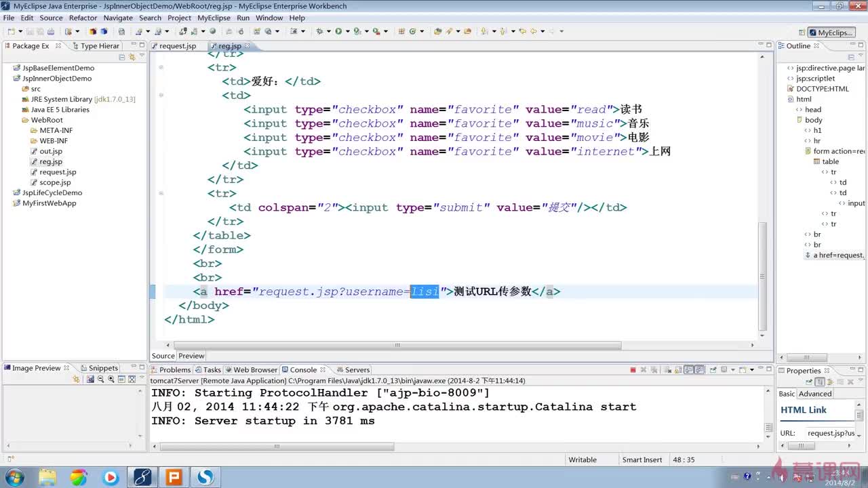Maximize the editor area
Viewport: 868px width, 488px height.
pos(768,45)
